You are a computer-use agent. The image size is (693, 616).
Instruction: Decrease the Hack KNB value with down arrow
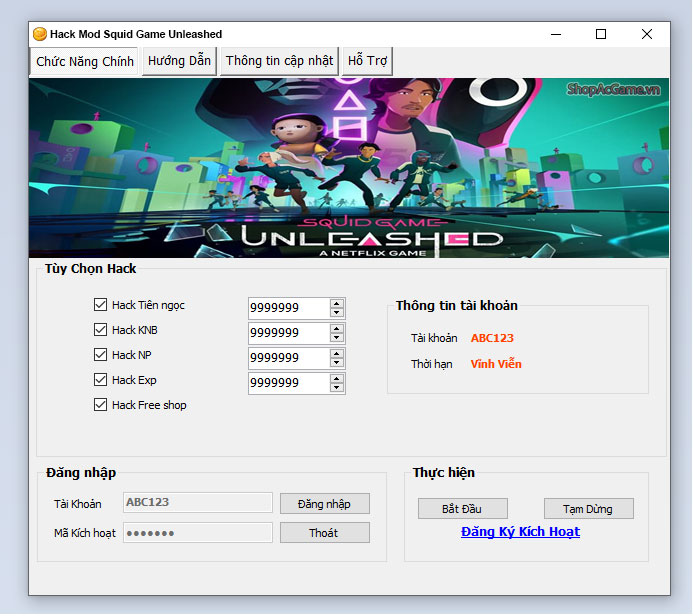tap(337, 338)
